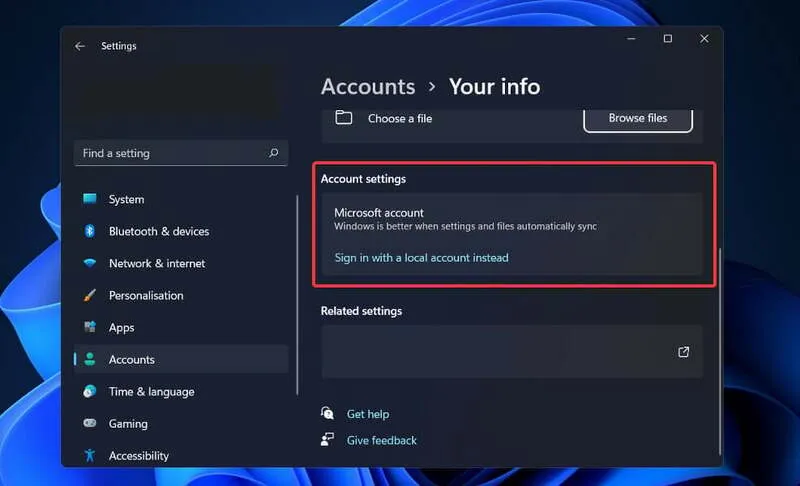The height and width of the screenshot is (486, 800).
Task: Open the Get help link
Action: coord(368,414)
